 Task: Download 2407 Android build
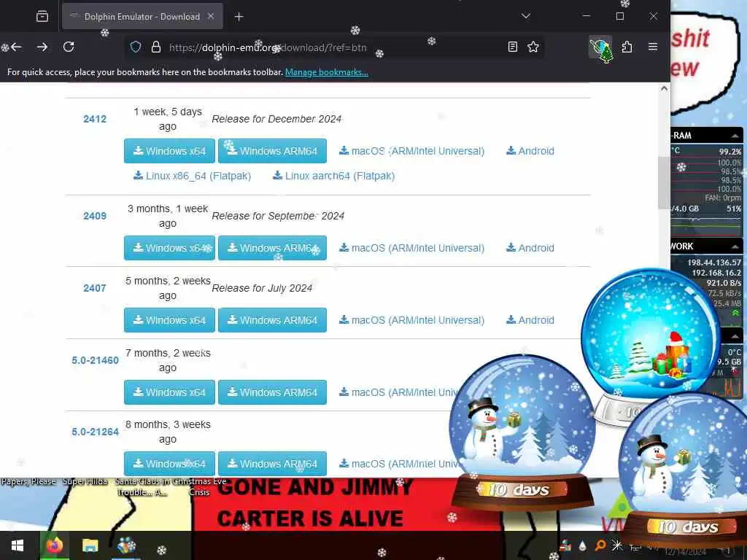point(530,320)
